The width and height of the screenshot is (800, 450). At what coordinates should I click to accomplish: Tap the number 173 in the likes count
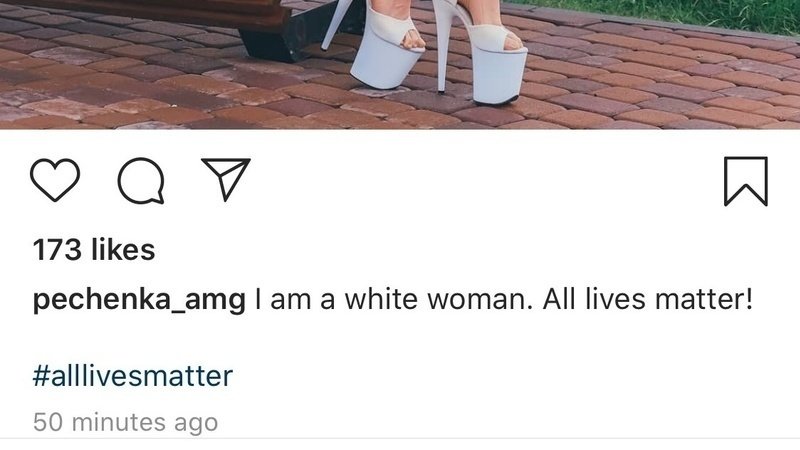click(x=57, y=250)
